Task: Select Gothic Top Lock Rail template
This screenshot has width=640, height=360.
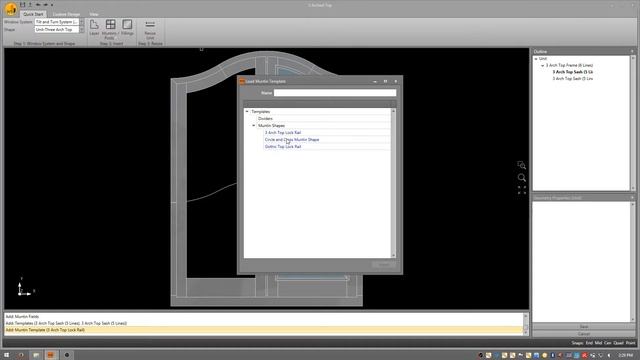Action: point(283,147)
